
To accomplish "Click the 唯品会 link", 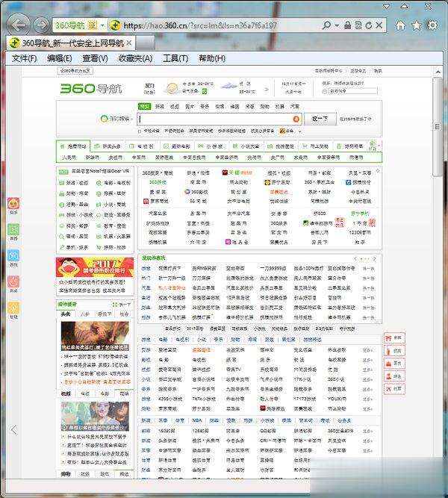I will 237,242.
